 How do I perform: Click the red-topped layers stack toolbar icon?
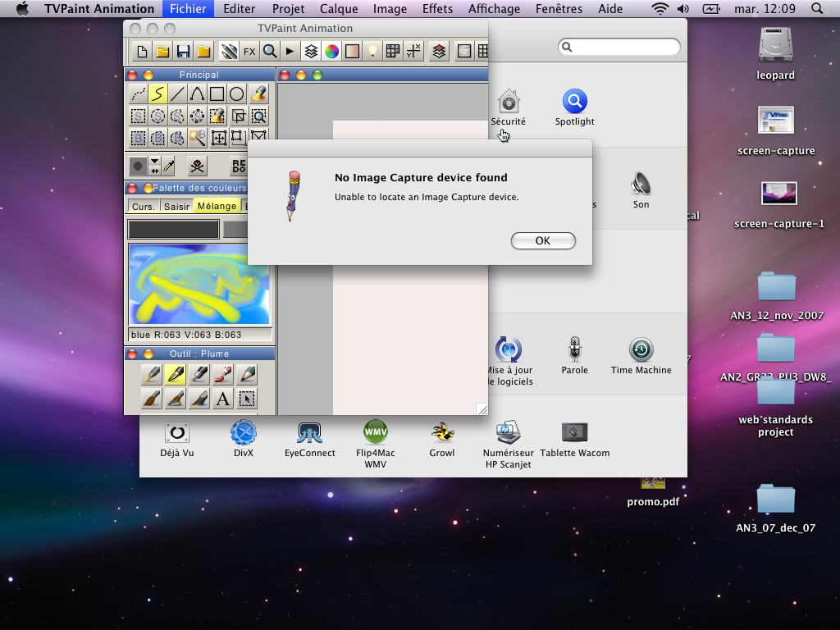440,52
